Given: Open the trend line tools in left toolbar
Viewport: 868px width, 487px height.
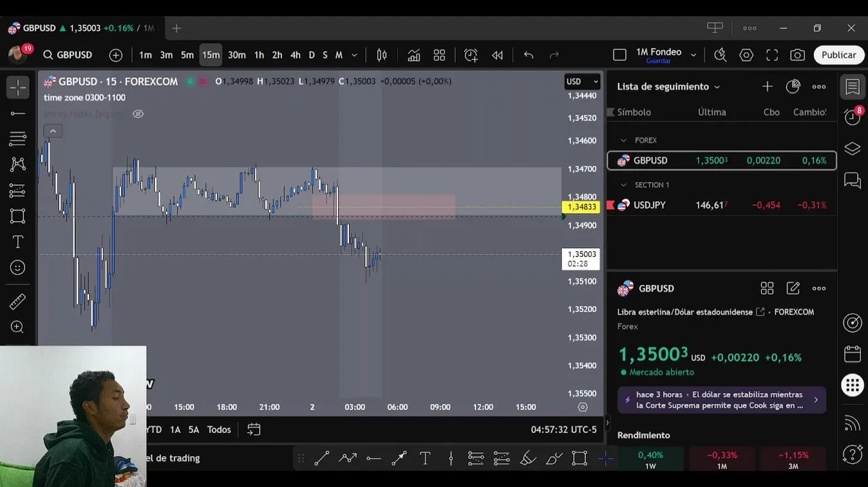Looking at the screenshot, I should (x=18, y=113).
